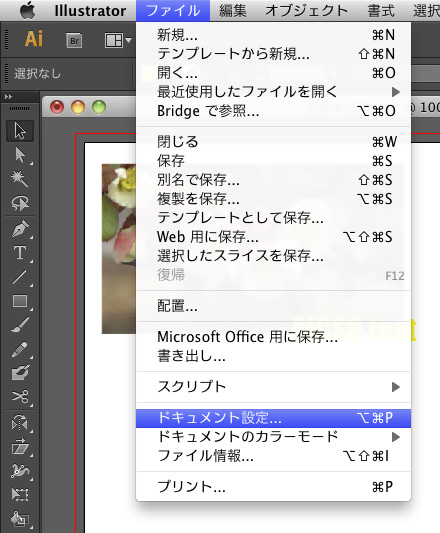Image resolution: width=440 pixels, height=533 pixels.
Task: Open the arrange documents dropdown
Action: (118, 41)
